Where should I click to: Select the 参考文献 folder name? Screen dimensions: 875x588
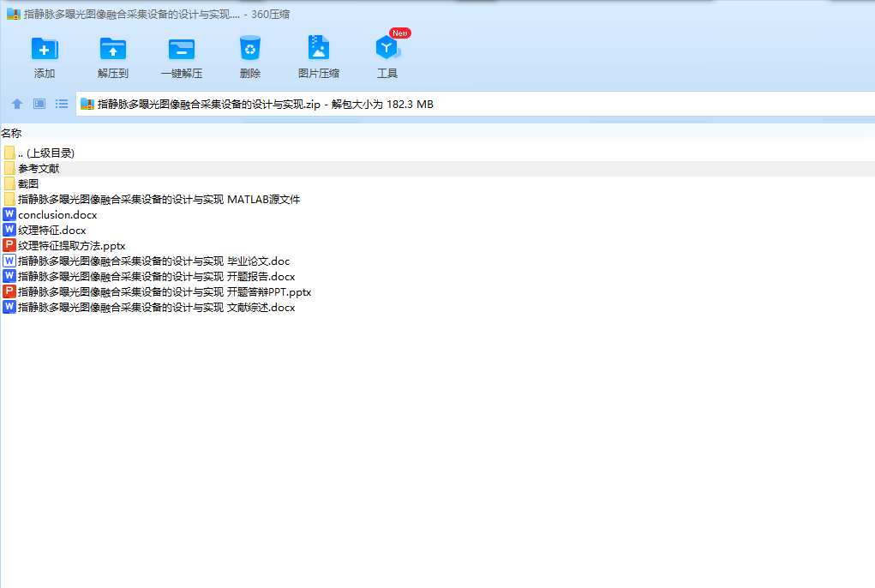pyautogui.click(x=39, y=169)
